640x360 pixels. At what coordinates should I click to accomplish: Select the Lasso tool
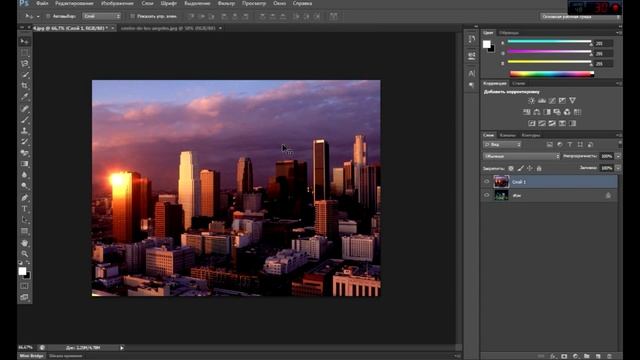point(24,64)
